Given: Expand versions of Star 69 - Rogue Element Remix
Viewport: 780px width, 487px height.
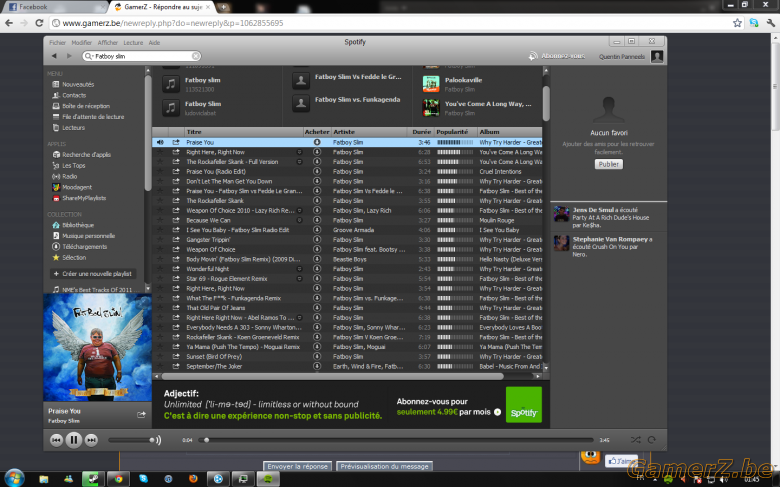Looking at the screenshot, I should [299, 279].
